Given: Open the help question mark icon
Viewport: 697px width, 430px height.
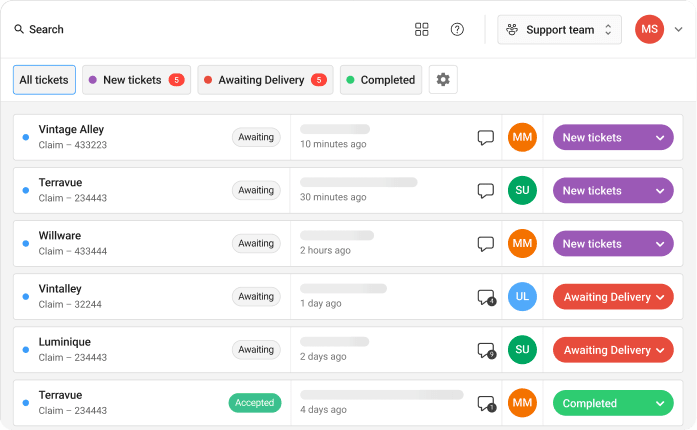Looking at the screenshot, I should [457, 29].
